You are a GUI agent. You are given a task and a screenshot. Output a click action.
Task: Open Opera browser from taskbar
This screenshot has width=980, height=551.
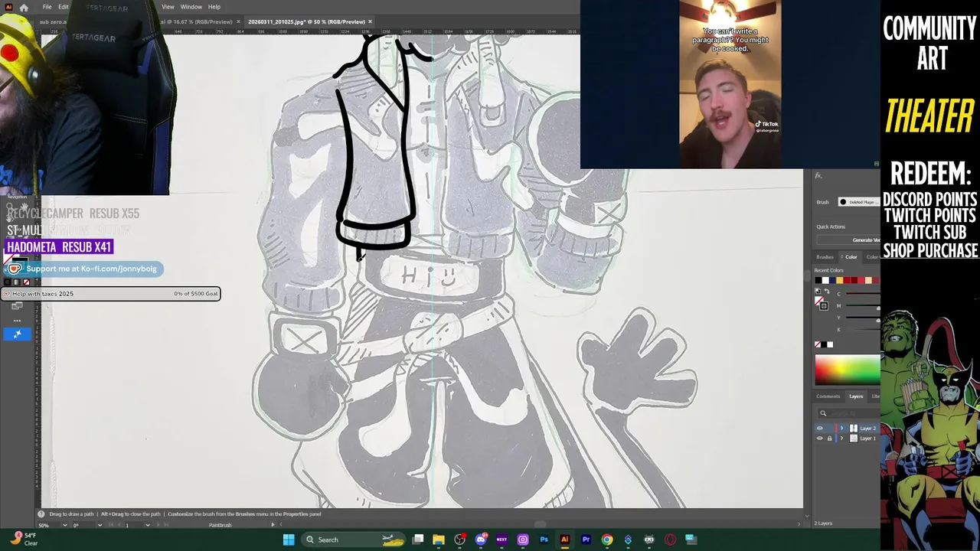pyautogui.click(x=670, y=540)
